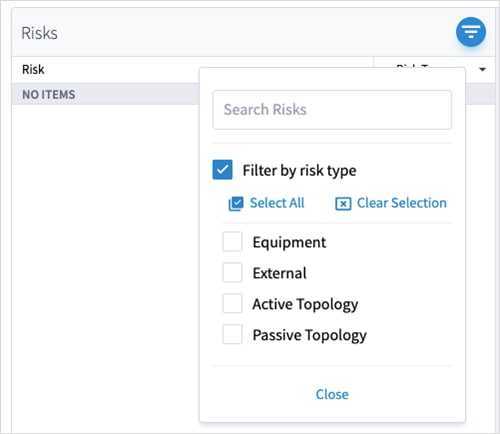Click the Clear Selection icon
This screenshot has width=500, height=434.
pyautogui.click(x=343, y=203)
